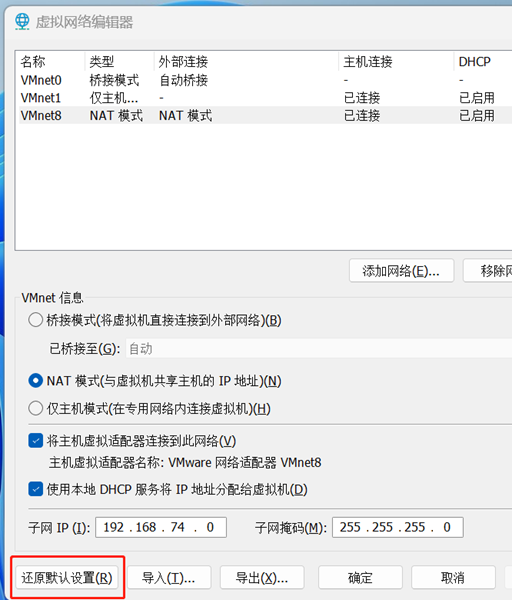Select the VMnet1 network row
This screenshot has height=600, width=512.
point(265,98)
